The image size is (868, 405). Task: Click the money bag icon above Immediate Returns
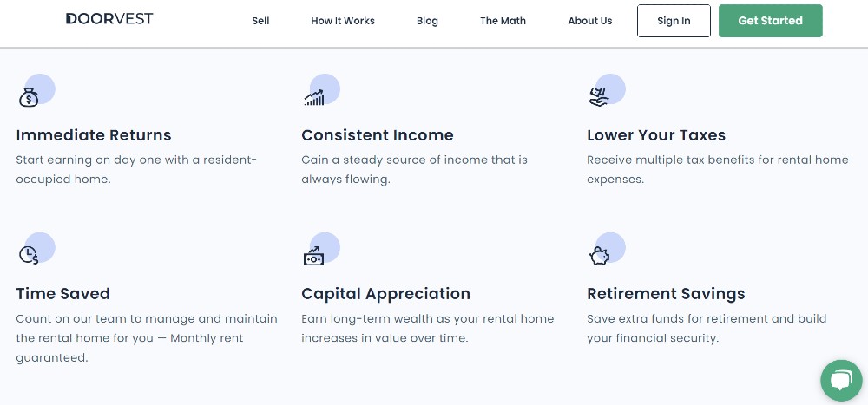click(29, 97)
